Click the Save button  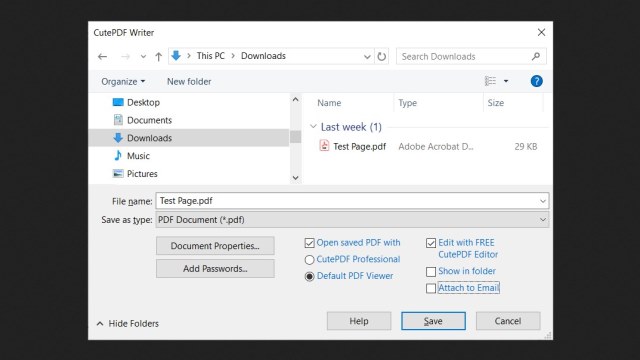(433, 321)
